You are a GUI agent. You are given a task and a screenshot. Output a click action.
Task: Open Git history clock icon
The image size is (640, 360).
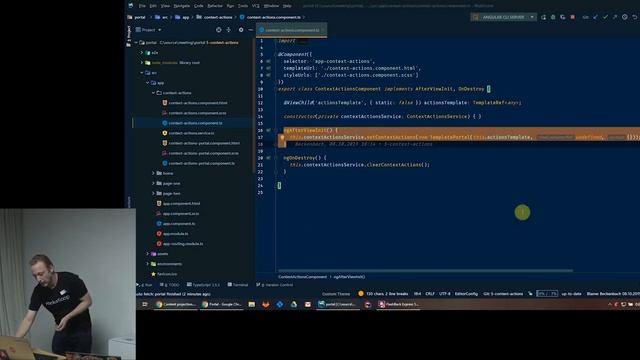(625, 17)
